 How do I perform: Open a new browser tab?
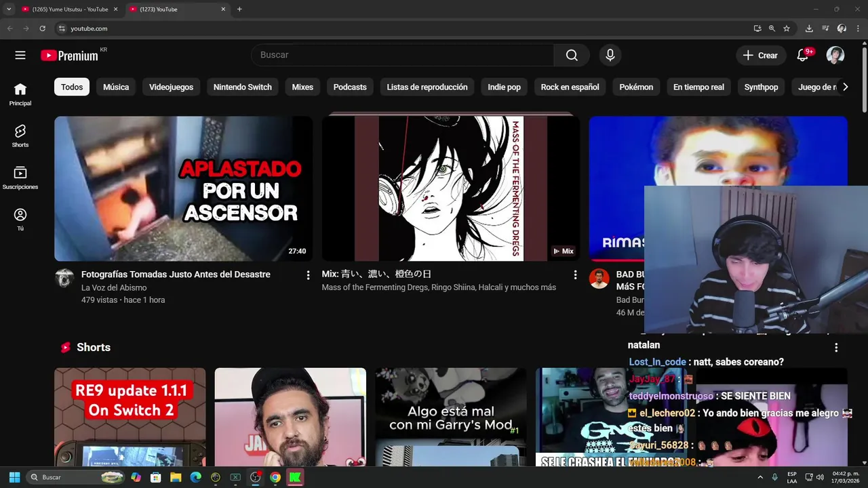coord(239,9)
